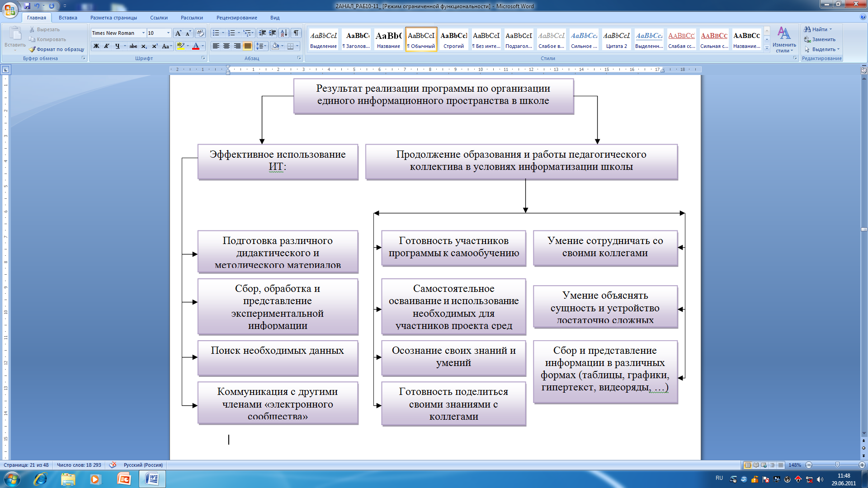This screenshot has height=488, width=868.
Task: Apply the Название style
Action: click(x=388, y=39)
